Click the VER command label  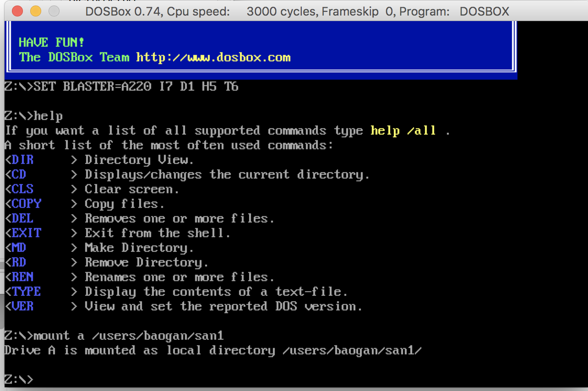tap(22, 306)
